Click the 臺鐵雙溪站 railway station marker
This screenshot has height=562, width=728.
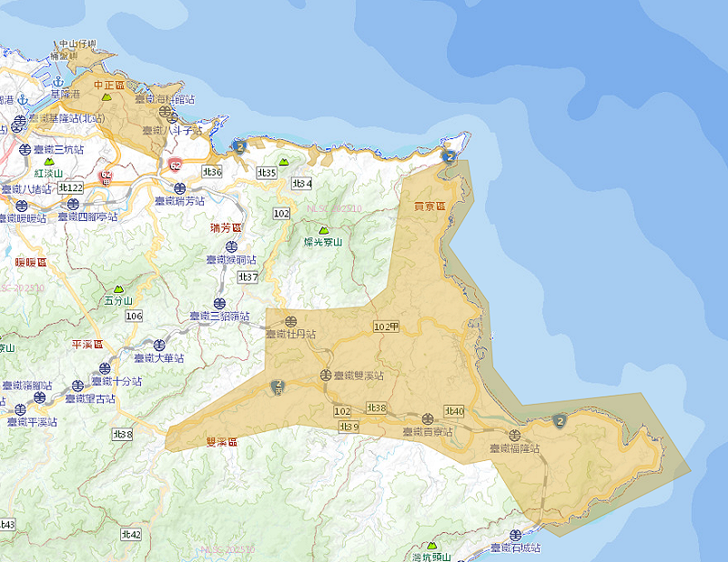pos(324,375)
